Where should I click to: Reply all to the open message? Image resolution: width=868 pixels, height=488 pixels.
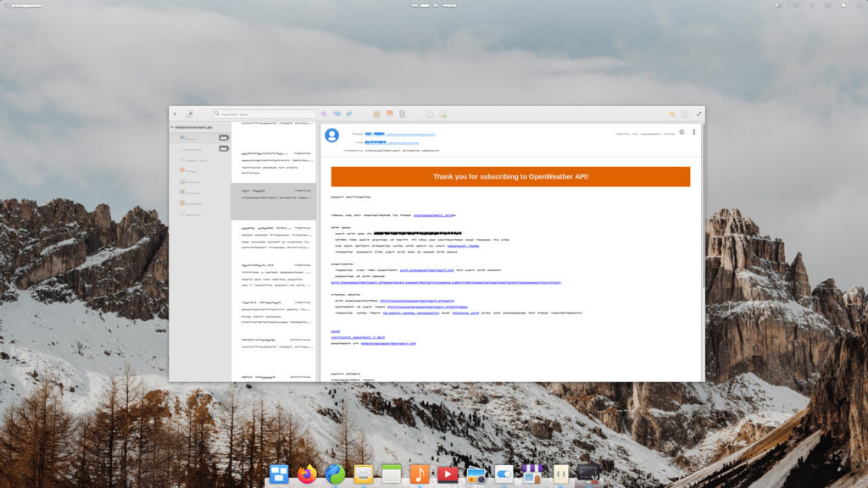click(x=337, y=114)
